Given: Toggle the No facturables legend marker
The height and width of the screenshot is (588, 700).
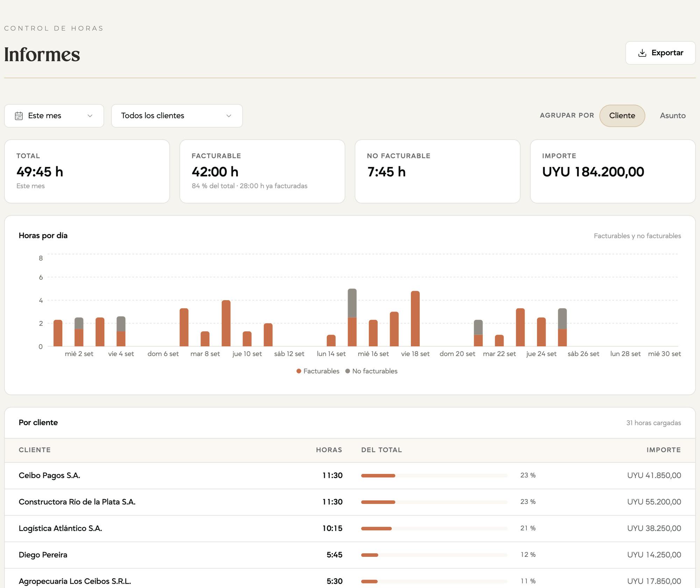Looking at the screenshot, I should [x=348, y=371].
